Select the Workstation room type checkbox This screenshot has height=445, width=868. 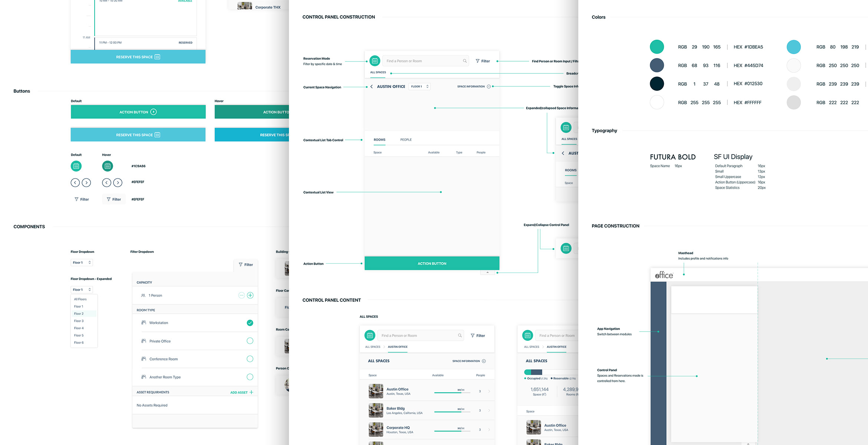249,322
